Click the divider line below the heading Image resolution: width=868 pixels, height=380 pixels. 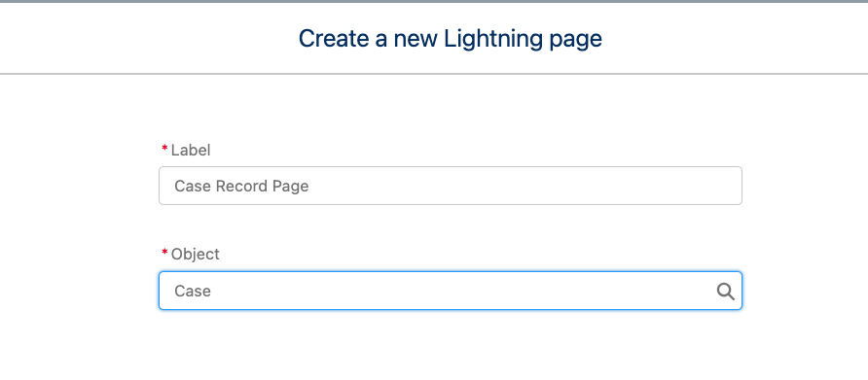[x=434, y=74]
